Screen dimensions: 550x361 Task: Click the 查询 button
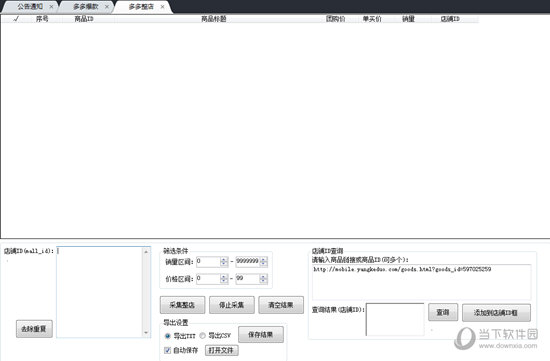(443, 312)
